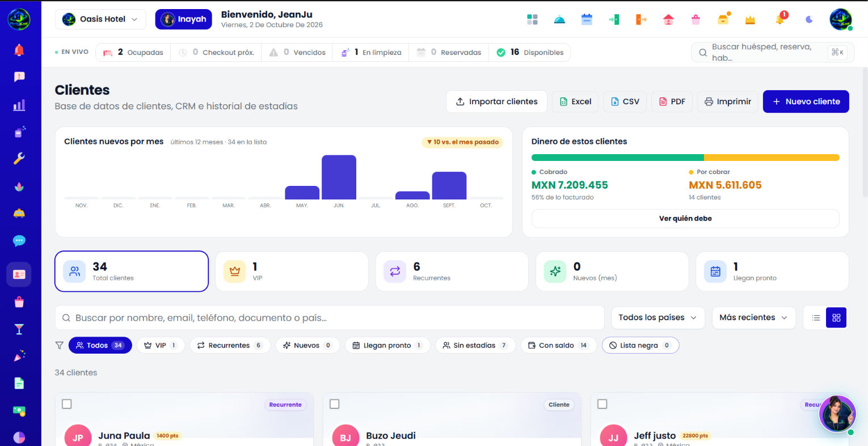Open the wrench maintenance icon in sidebar
This screenshot has width=868, height=446.
(x=19, y=159)
